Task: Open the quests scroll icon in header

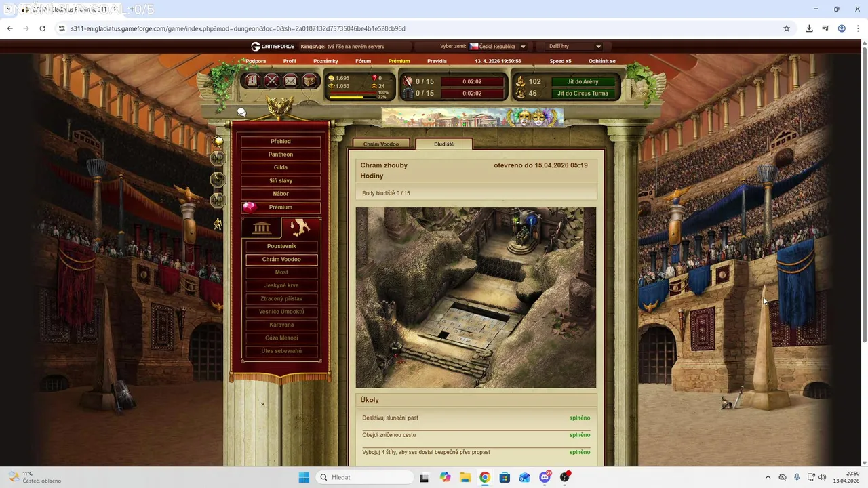Action: (252, 81)
